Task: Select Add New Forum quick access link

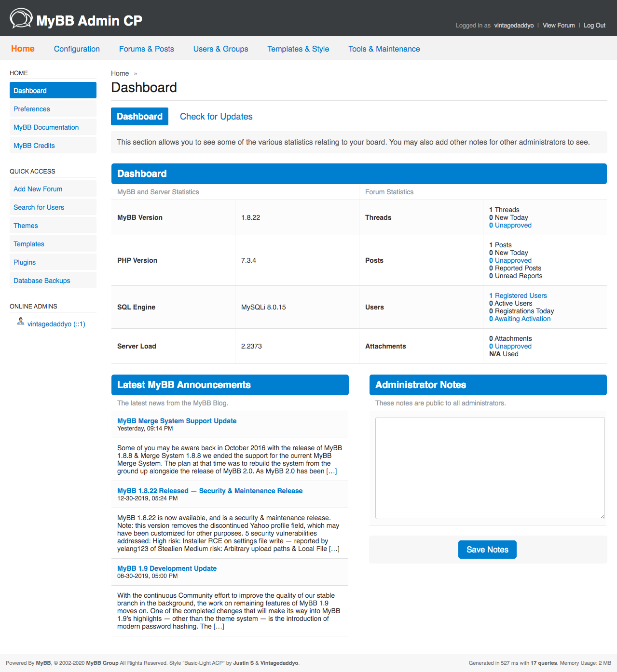Action: 38,189
